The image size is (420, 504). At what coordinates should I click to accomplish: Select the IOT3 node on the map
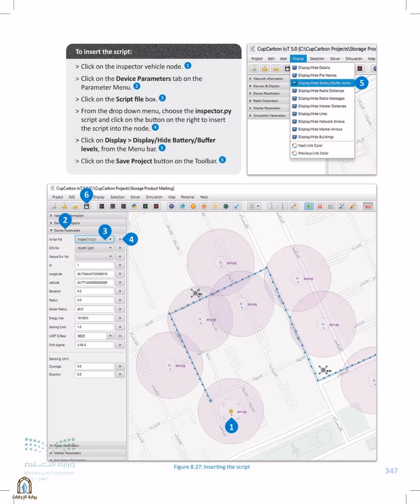tap(200, 320)
